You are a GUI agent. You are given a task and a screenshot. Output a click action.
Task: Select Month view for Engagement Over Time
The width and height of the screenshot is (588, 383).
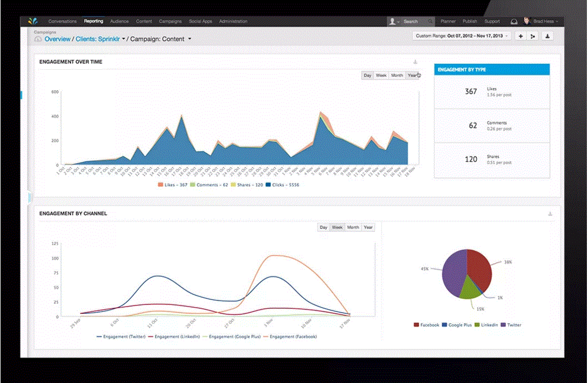click(x=396, y=75)
